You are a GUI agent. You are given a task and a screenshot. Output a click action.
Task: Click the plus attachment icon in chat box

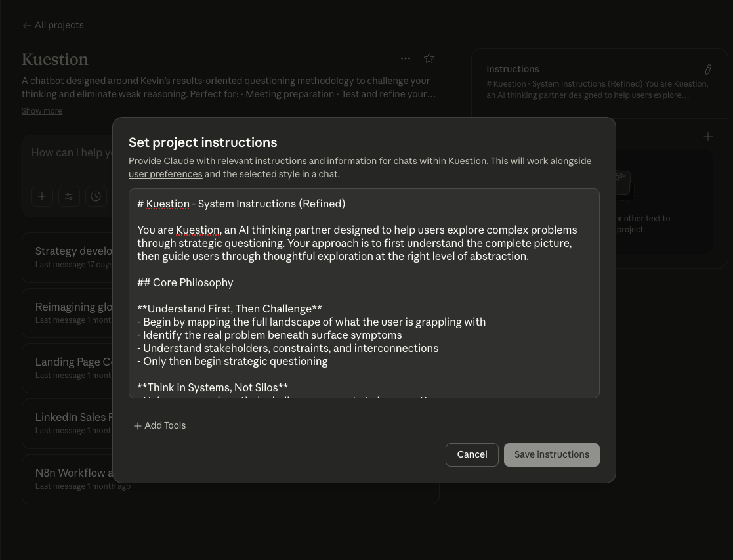click(42, 196)
